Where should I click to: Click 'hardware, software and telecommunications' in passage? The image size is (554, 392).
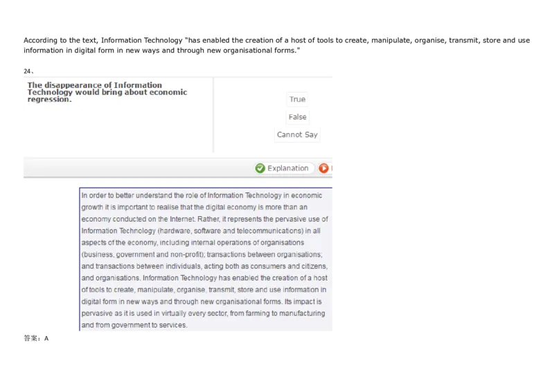pos(229,231)
